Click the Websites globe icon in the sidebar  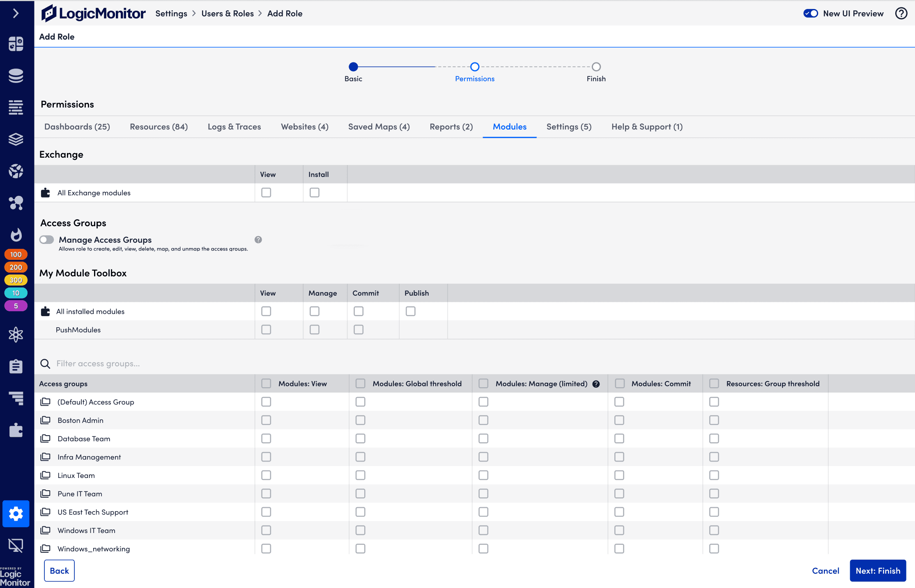point(16,171)
